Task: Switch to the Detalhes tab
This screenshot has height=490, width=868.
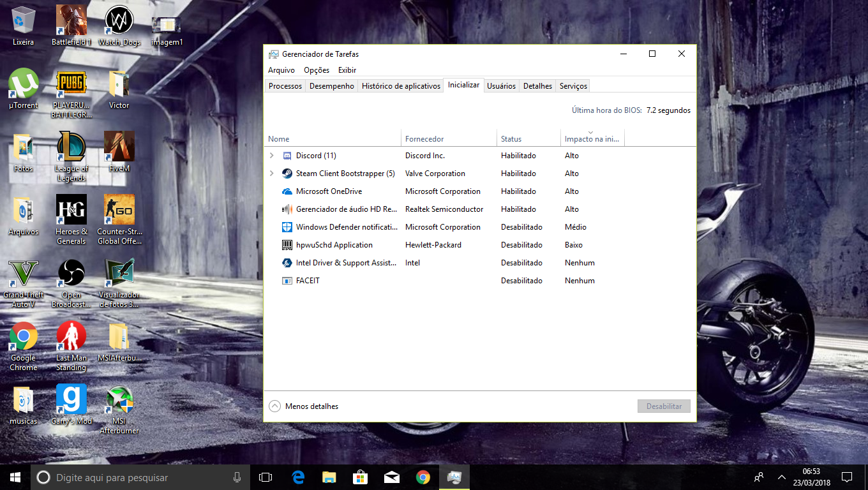Action: pos(537,86)
